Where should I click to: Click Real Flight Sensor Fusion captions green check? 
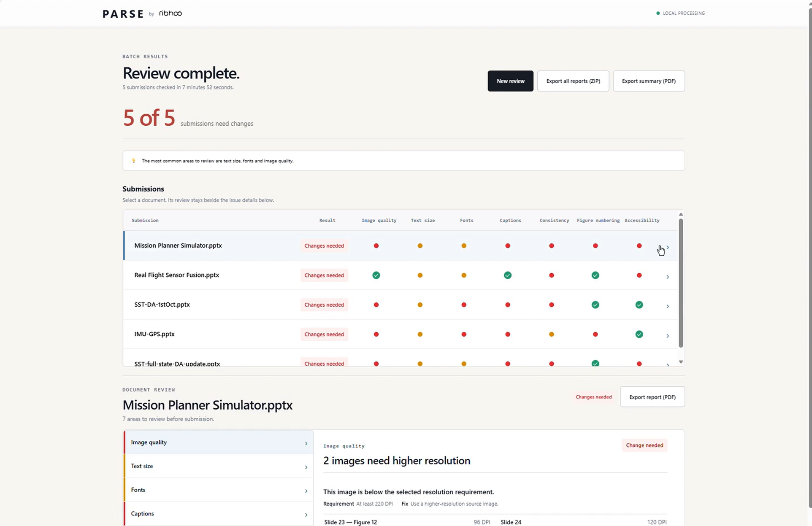[x=508, y=275]
